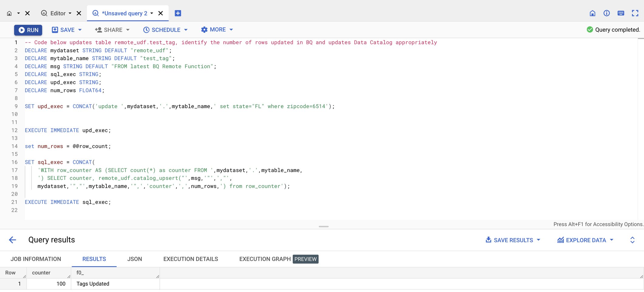Open the Editor tab dropdown arrow

(x=70, y=13)
